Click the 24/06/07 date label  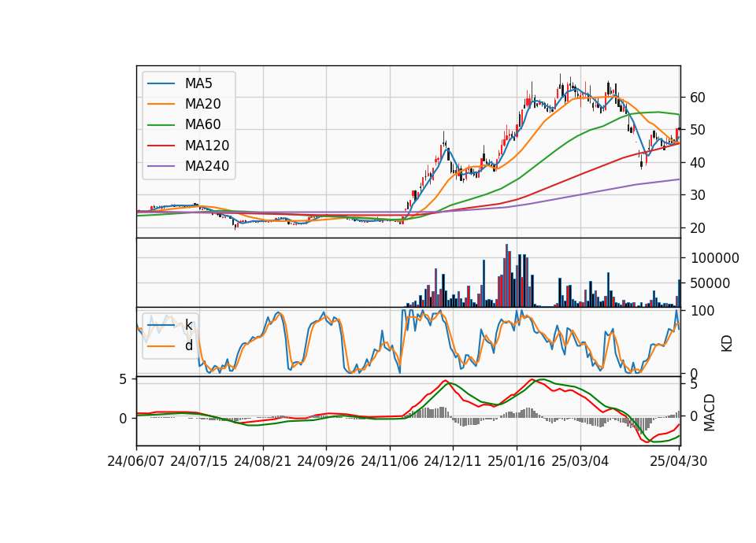pos(136,462)
